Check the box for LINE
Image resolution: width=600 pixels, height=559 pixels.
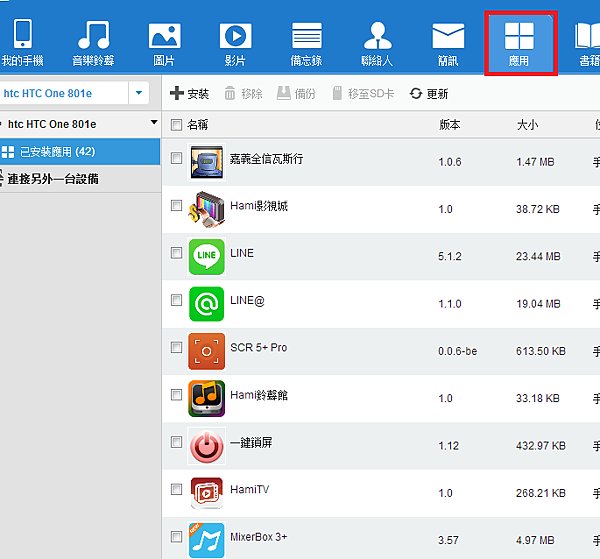pyautogui.click(x=176, y=253)
